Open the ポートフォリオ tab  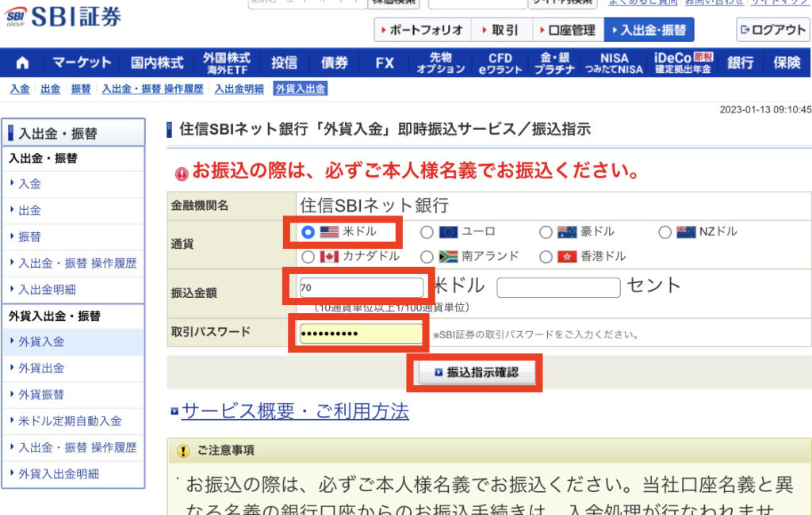click(423, 30)
